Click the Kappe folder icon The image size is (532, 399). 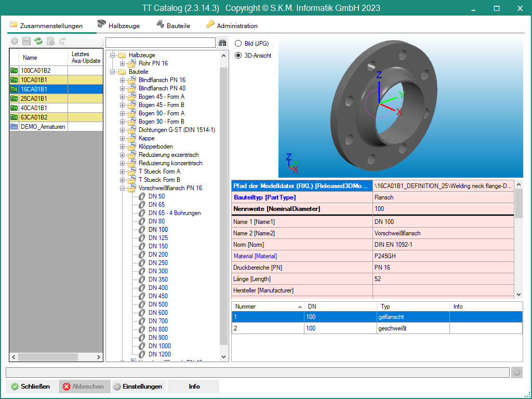coord(132,138)
